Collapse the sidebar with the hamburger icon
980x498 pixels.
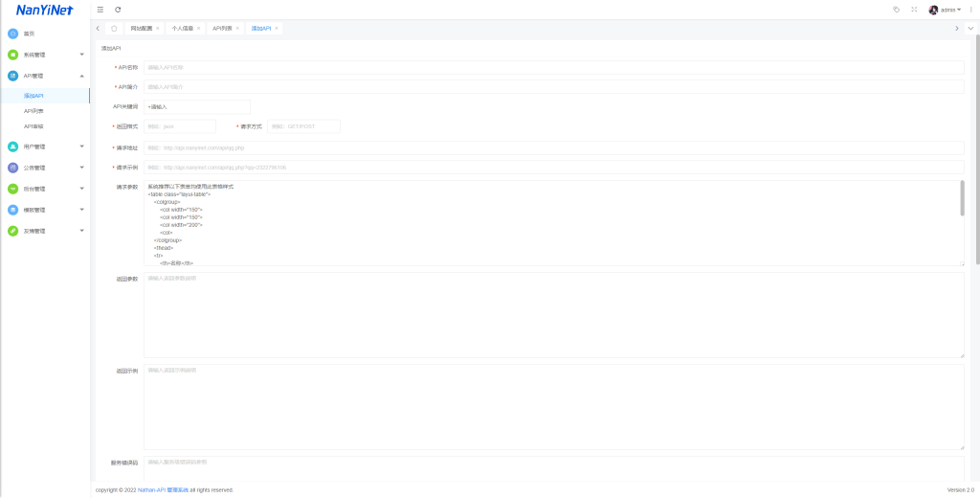point(100,9)
